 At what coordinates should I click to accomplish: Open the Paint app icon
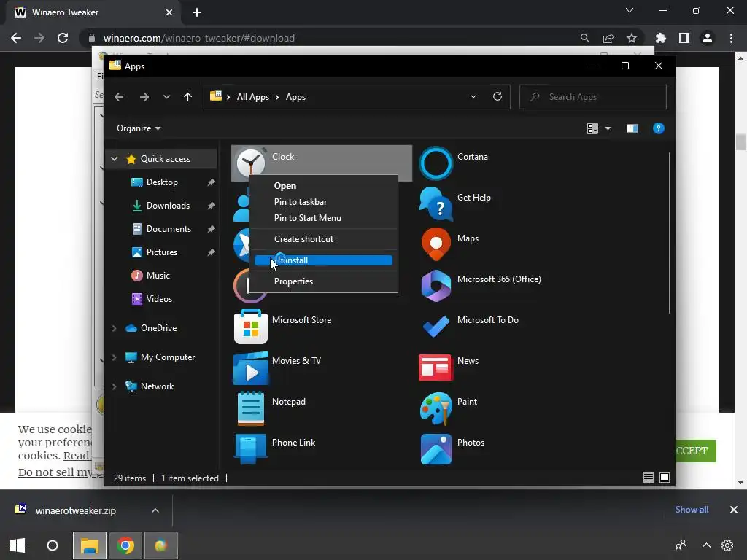pos(436,408)
